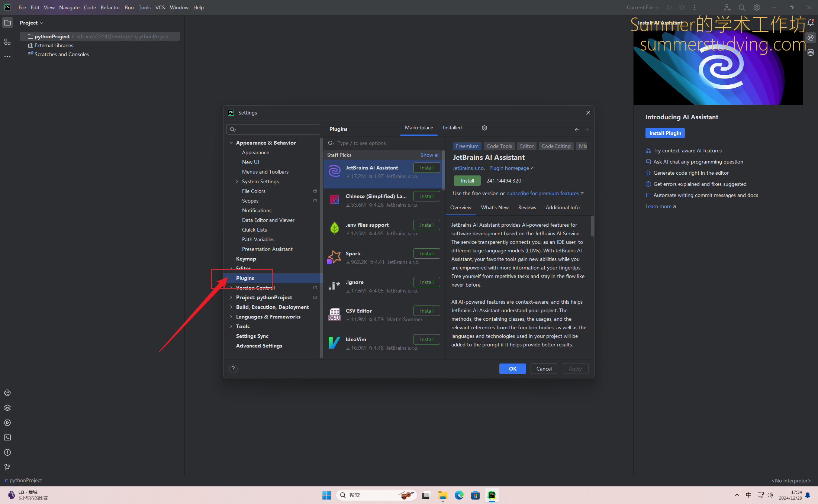Image resolution: width=818 pixels, height=504 pixels.
Task: Open the Project tool window icon
Action: pos(7,23)
